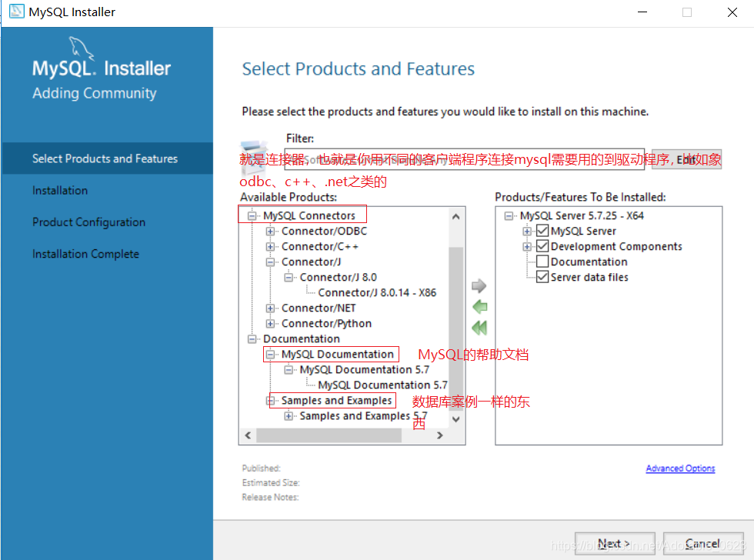Select the Connector/J 8.0 tree item
This screenshot has height=560, width=754.
tap(338, 278)
